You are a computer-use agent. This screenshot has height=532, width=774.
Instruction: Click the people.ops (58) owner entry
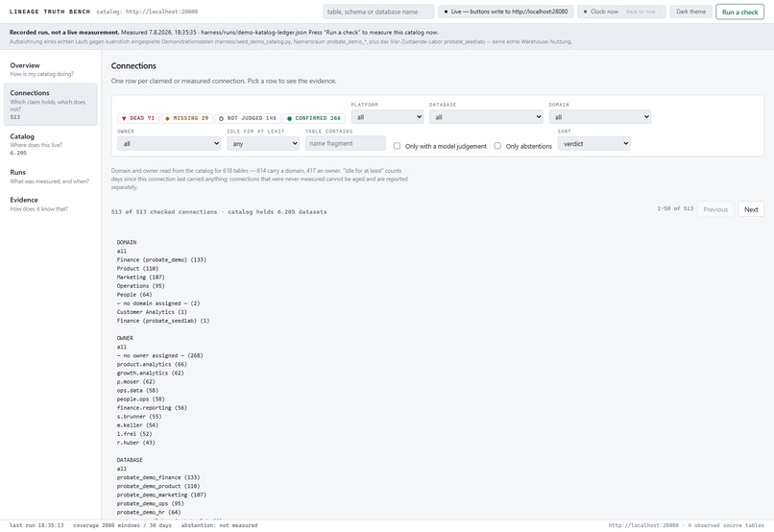[x=140, y=399]
